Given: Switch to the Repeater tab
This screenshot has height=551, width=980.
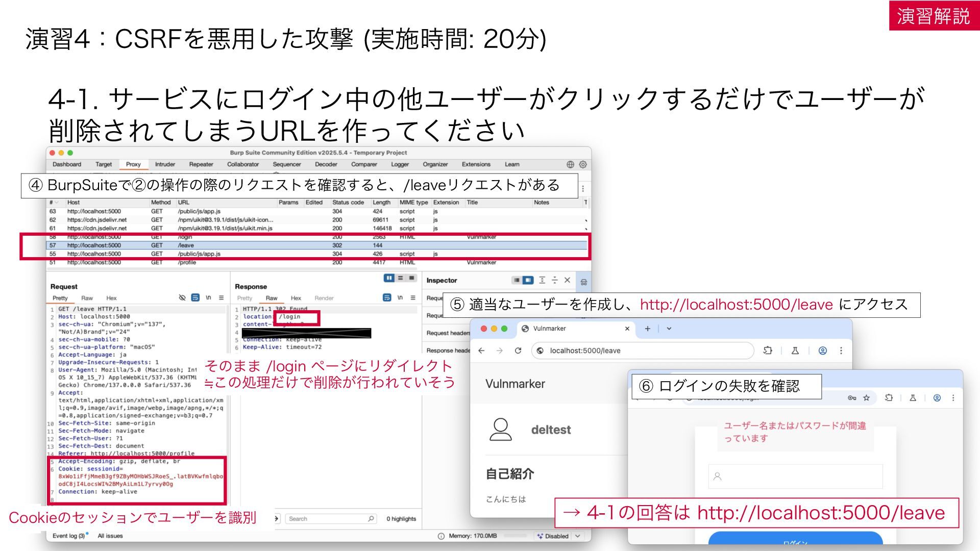Looking at the screenshot, I should point(201,164).
